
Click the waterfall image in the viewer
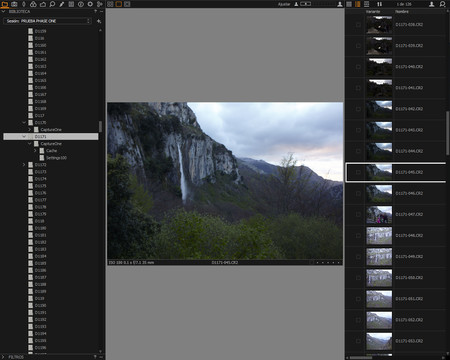[x=225, y=181]
